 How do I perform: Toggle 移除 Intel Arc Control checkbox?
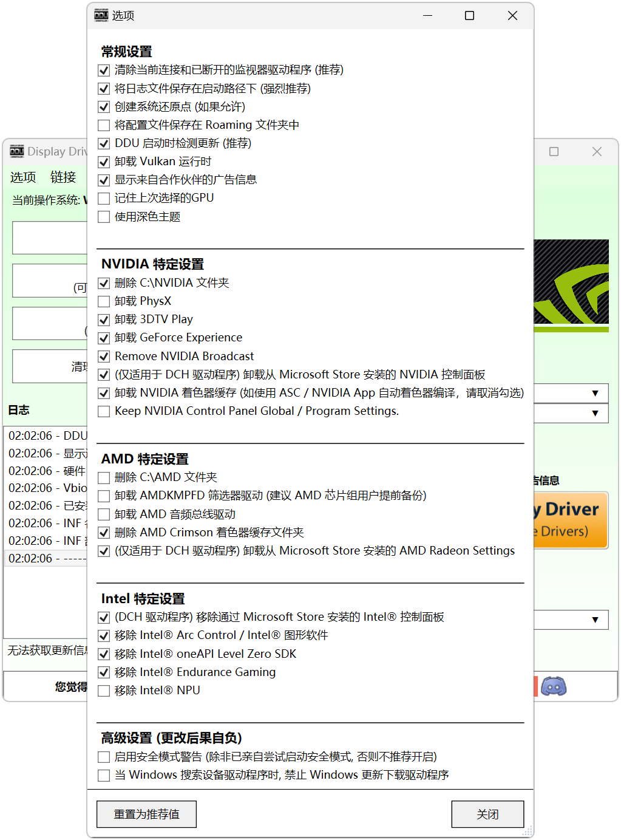click(104, 635)
